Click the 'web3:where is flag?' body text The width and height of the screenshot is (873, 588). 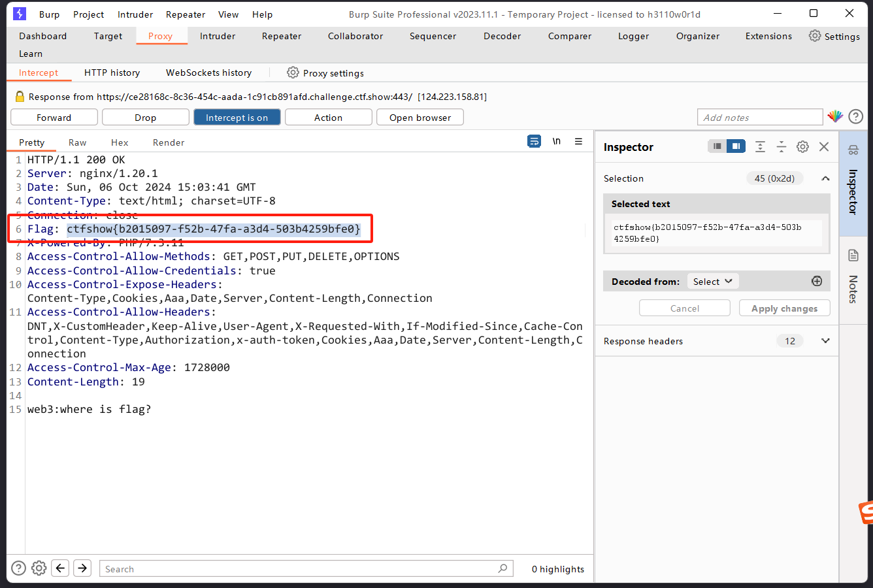(x=90, y=409)
